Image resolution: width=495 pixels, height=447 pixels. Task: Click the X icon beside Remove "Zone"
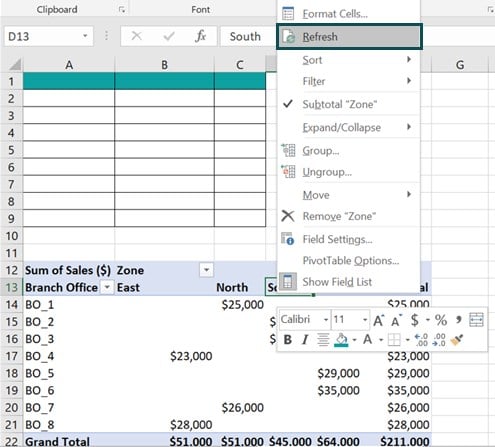click(x=288, y=216)
